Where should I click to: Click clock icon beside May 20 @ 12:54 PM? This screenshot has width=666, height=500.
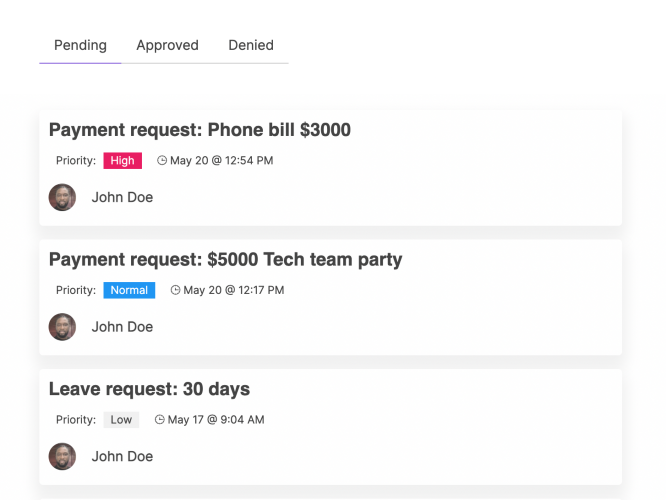pos(162,161)
